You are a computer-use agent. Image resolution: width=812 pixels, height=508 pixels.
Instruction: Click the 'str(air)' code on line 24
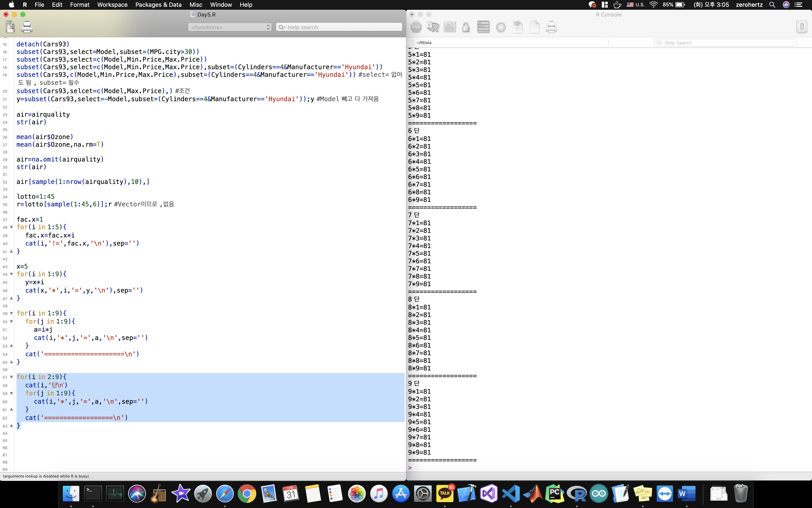point(32,122)
